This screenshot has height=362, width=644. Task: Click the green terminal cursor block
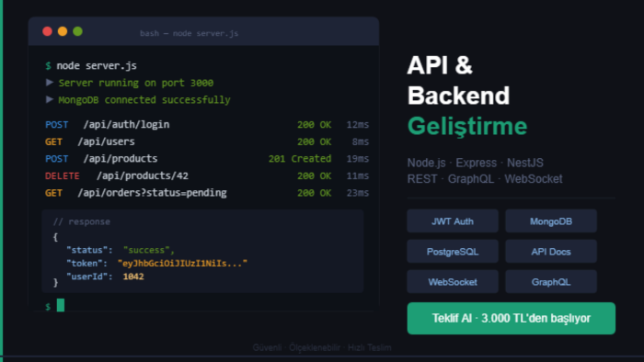pyautogui.click(x=61, y=305)
